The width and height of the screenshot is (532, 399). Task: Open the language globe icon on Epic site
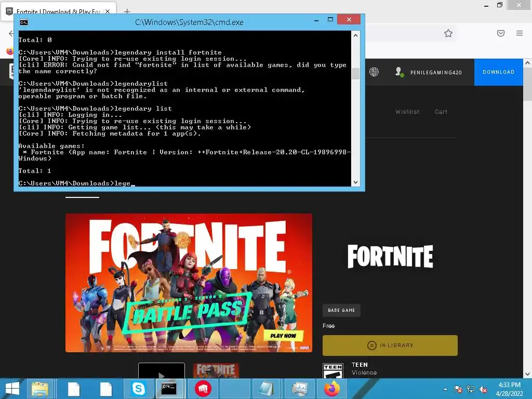click(x=374, y=72)
